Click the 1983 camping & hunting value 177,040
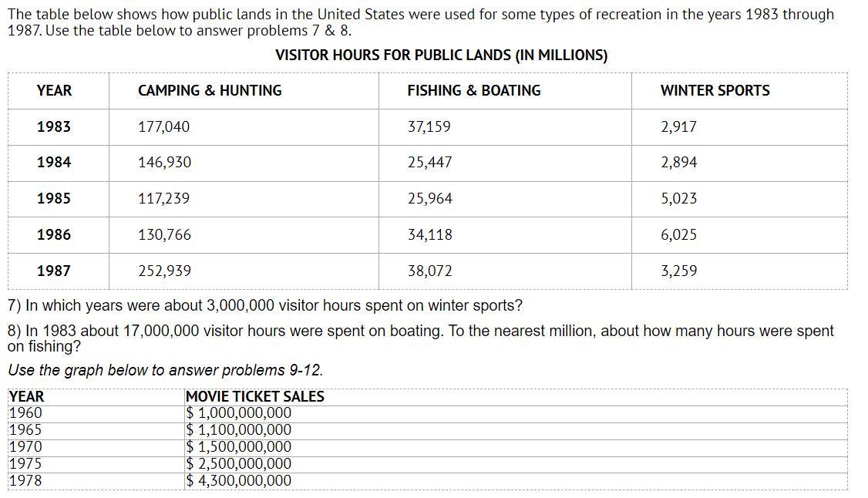The width and height of the screenshot is (868, 498). pos(163,126)
